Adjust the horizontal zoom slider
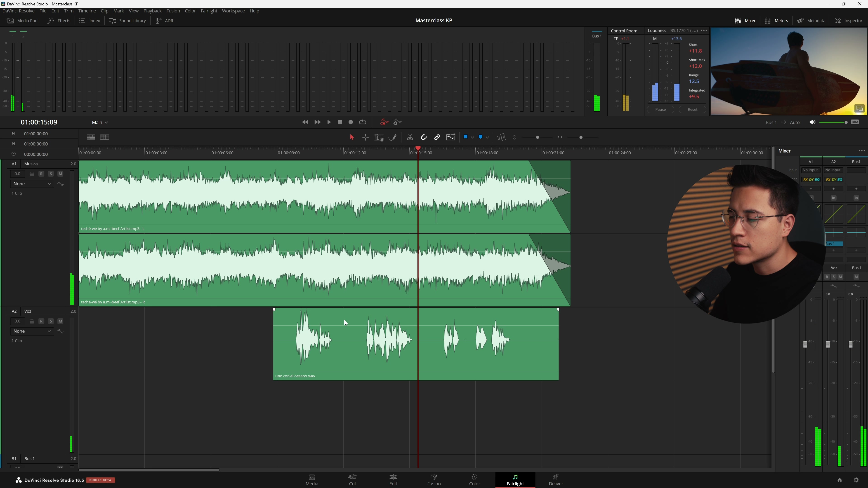This screenshot has width=868, height=488. [x=581, y=137]
